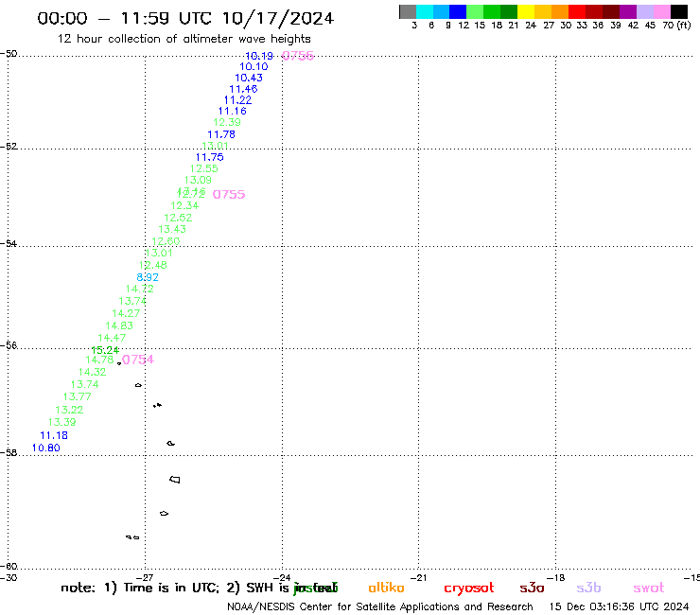The width and height of the screenshot is (700, 615).
Task: Click the pink '0756' time label
Action: click(x=298, y=56)
